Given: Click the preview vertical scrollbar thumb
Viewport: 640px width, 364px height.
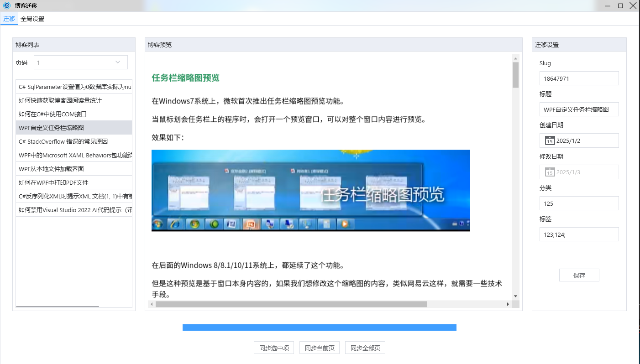Looking at the screenshot, I should (x=515, y=75).
